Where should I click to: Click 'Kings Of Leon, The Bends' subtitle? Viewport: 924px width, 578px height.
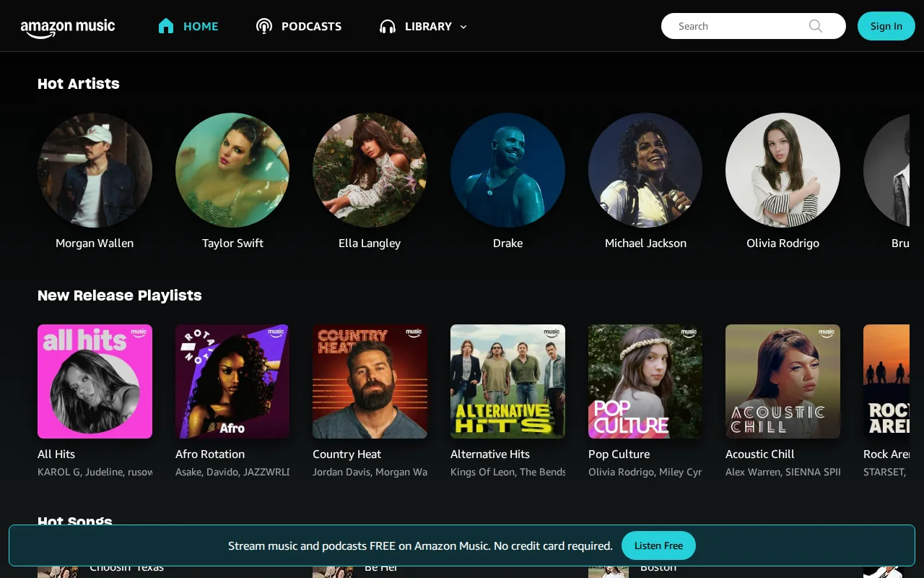pos(507,472)
